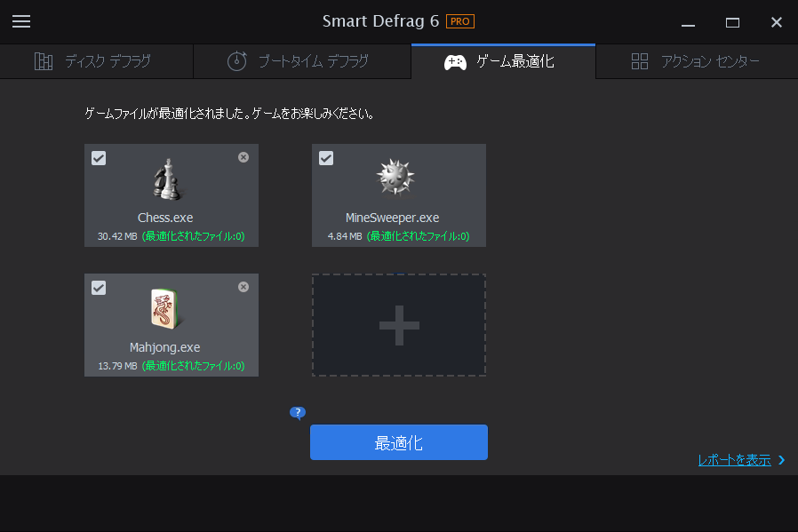The width and height of the screenshot is (798, 532).
Task: Close the Smart Defrag window
Action: [777, 22]
